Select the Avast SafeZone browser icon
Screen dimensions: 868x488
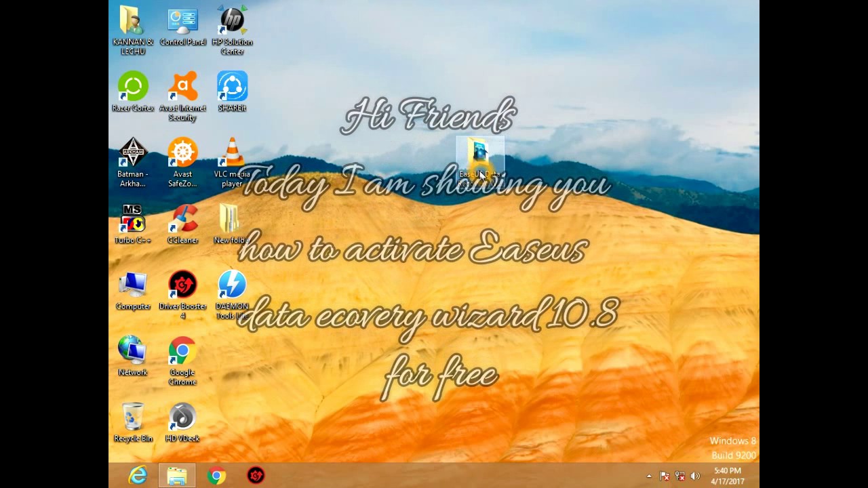point(182,163)
